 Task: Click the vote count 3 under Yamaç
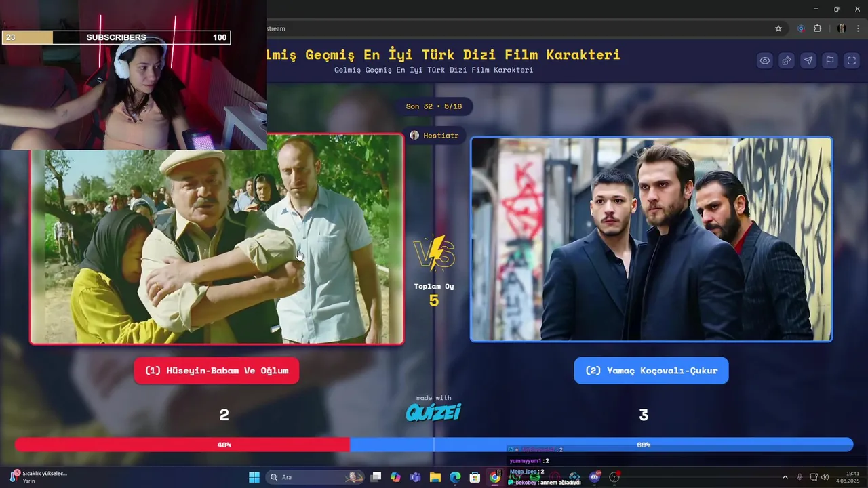(644, 415)
